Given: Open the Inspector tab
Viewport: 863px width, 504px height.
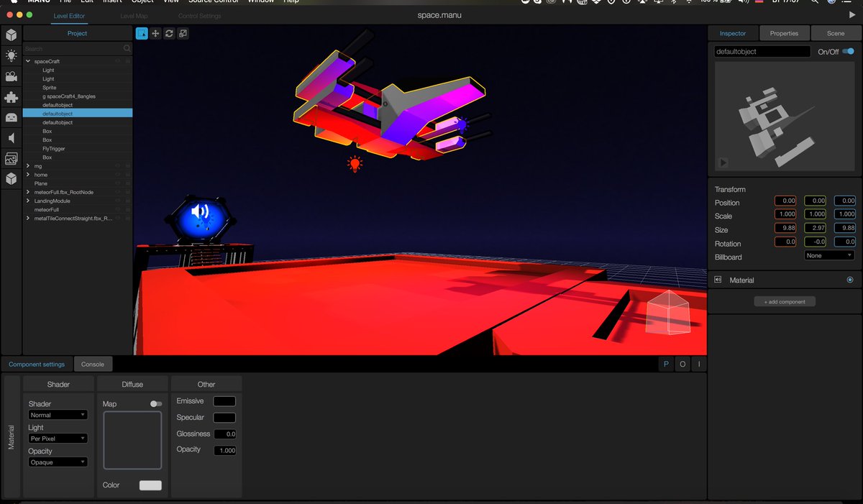Looking at the screenshot, I should click(x=733, y=33).
